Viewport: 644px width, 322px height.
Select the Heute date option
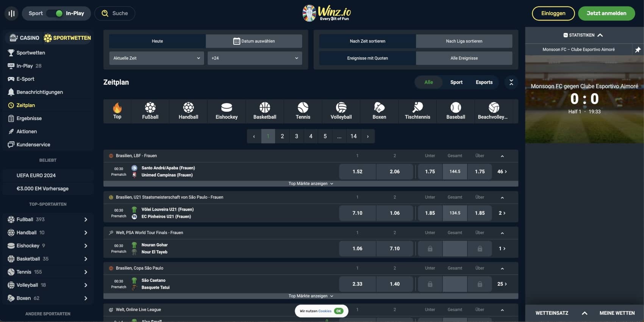[157, 41]
